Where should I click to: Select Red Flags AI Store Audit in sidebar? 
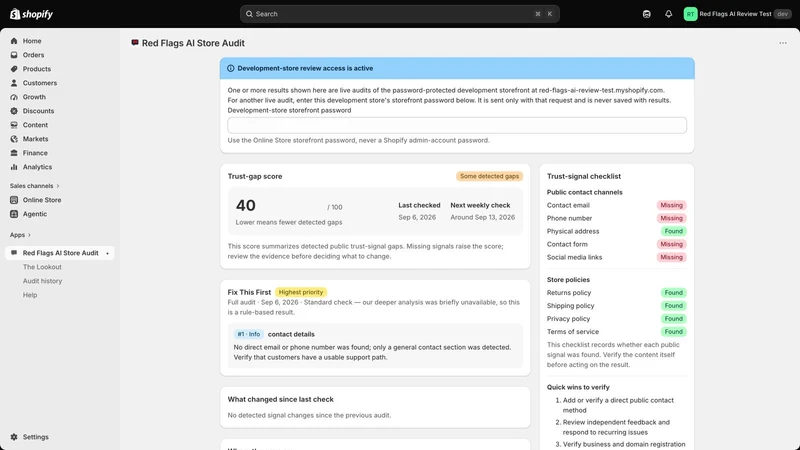pyautogui.click(x=60, y=253)
